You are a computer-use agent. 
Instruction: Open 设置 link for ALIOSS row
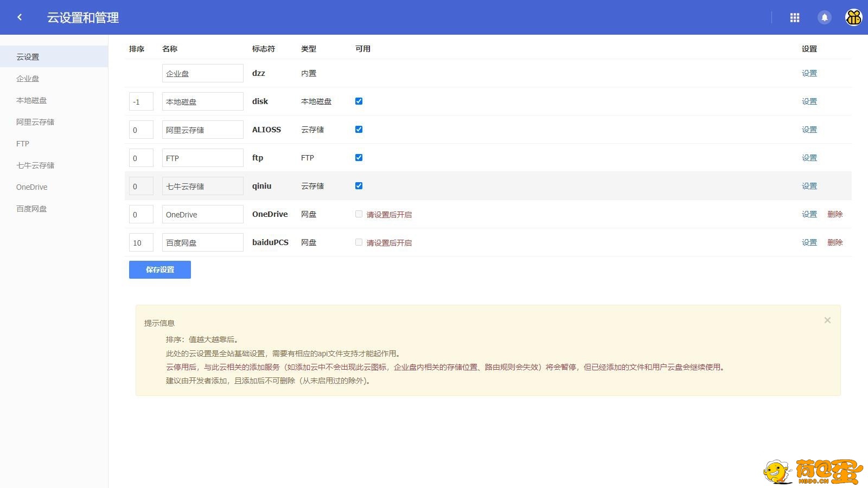point(809,130)
